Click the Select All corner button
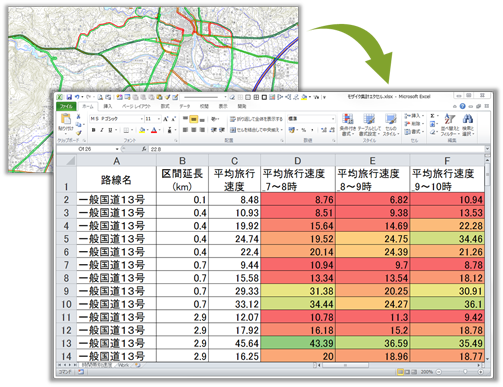Screen dimensions: 503x387 coord(66,161)
